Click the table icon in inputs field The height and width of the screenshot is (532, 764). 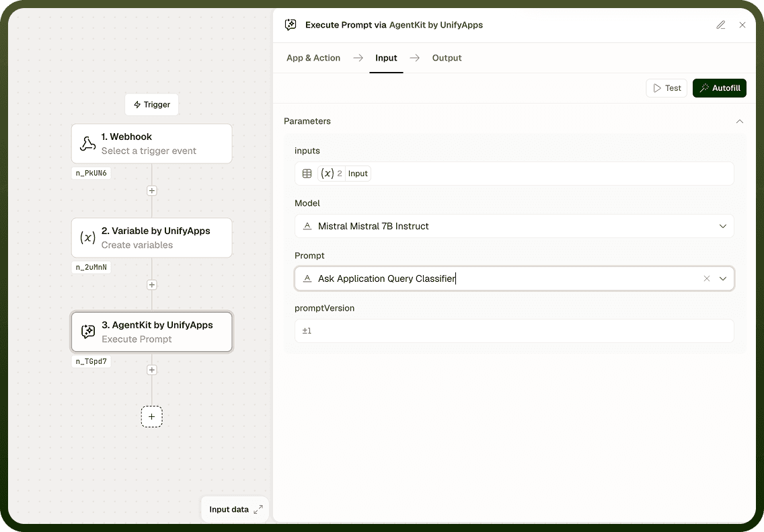(307, 174)
